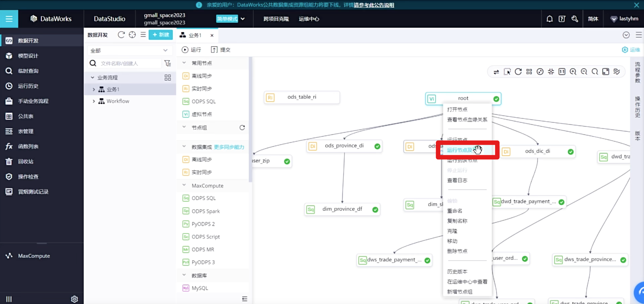The width and height of the screenshot is (644, 304).
Task: Toggle fullscreen canvas tool
Action: coord(606,72)
